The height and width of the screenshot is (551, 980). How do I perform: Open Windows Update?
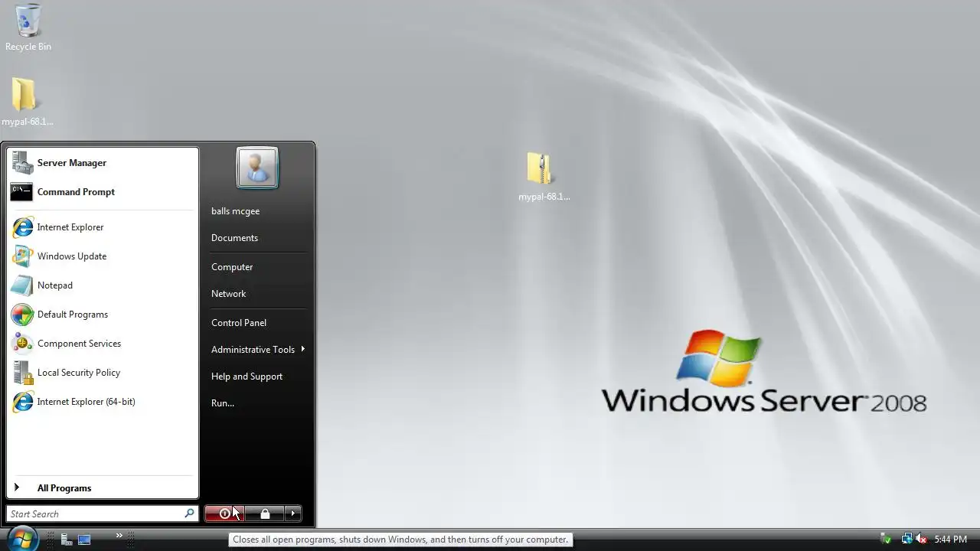point(103,256)
